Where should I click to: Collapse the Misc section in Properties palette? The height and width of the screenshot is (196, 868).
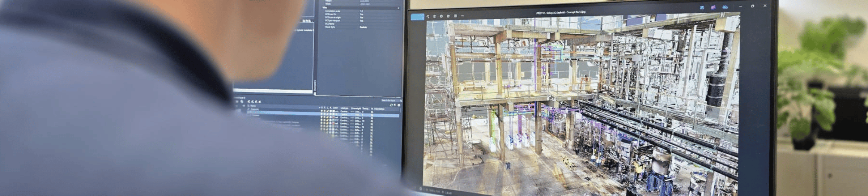tap(399, 8)
